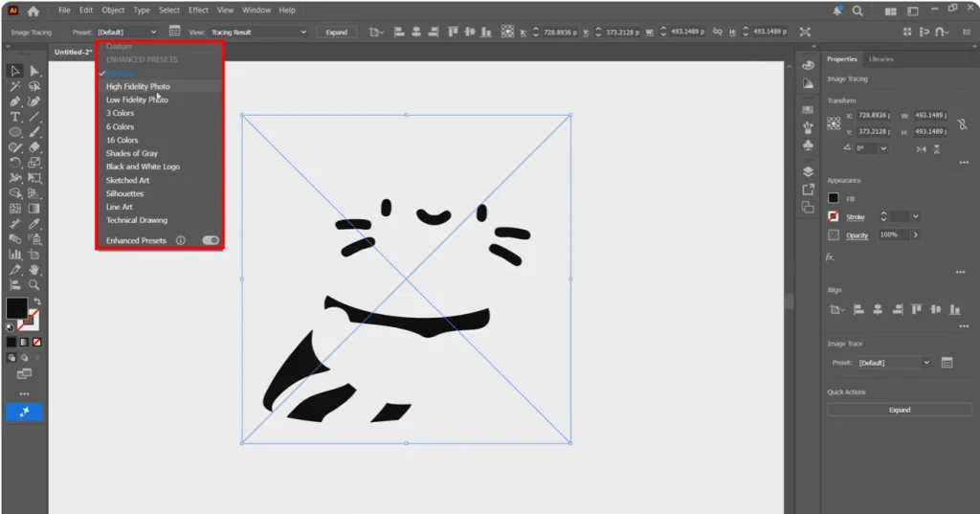Select the Rotate tool

coord(15,163)
